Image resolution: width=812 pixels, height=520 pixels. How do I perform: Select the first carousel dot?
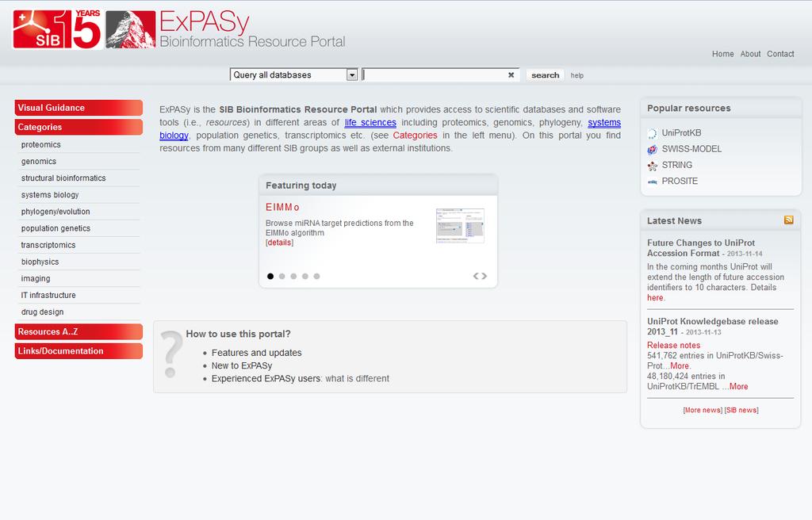point(270,276)
